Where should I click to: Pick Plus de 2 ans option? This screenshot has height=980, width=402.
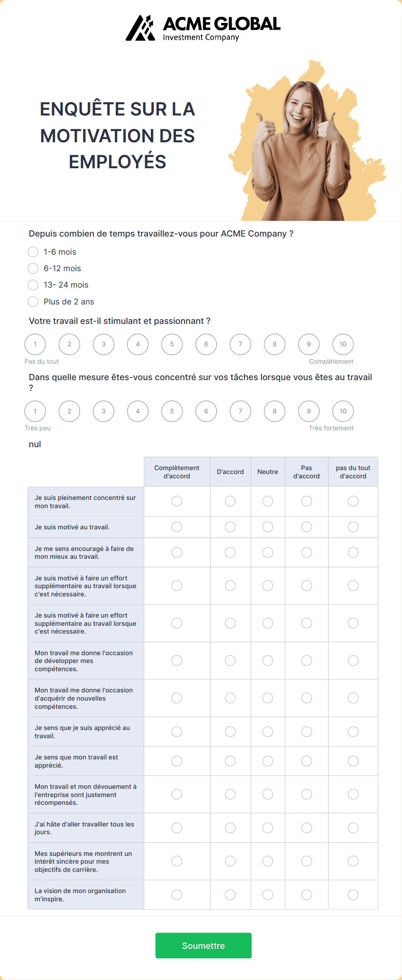(33, 301)
